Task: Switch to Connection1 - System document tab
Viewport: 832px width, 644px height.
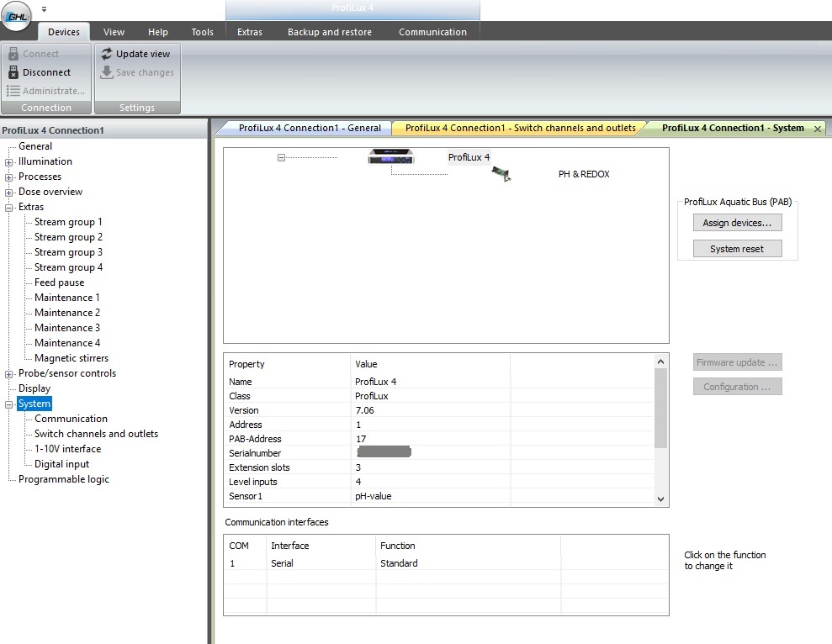Action: (733, 128)
